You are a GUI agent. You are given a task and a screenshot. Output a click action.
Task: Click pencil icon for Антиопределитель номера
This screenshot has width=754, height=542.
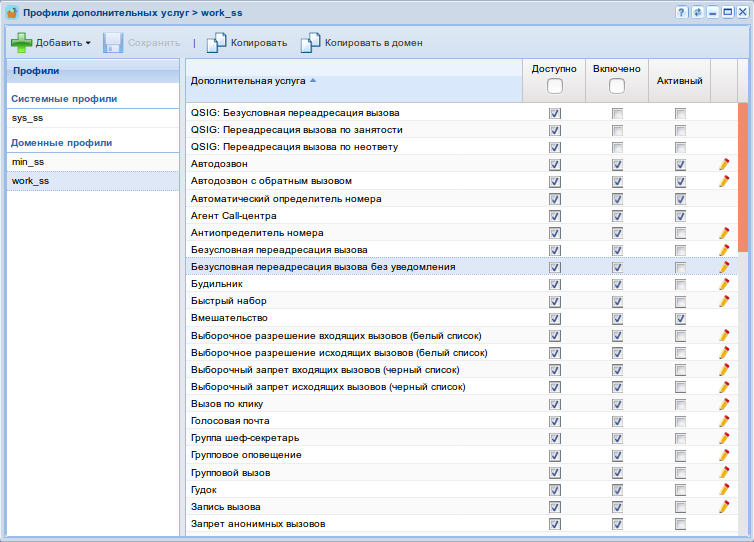pyautogui.click(x=724, y=233)
